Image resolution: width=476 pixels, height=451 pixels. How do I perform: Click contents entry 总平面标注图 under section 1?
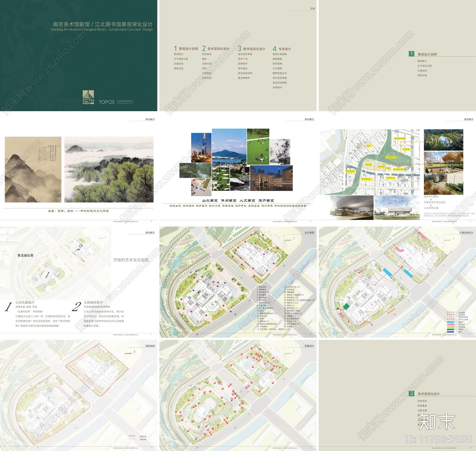click(181, 59)
